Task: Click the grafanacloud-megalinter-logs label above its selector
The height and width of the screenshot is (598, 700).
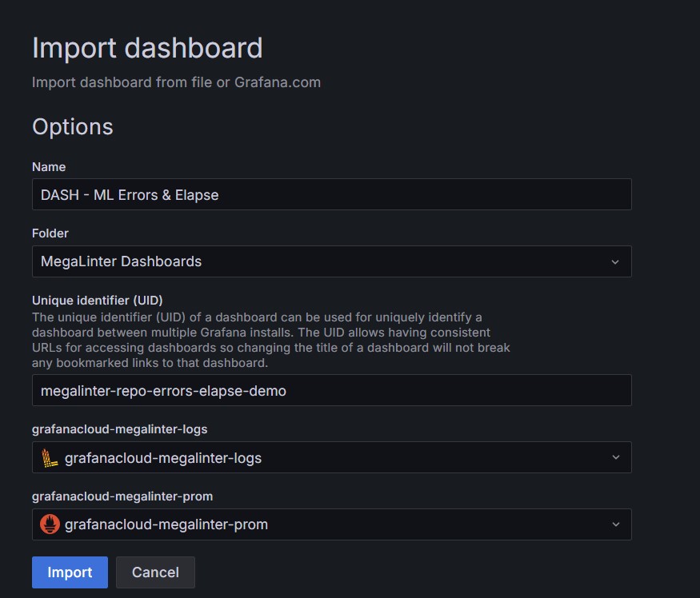Action: coord(119,429)
